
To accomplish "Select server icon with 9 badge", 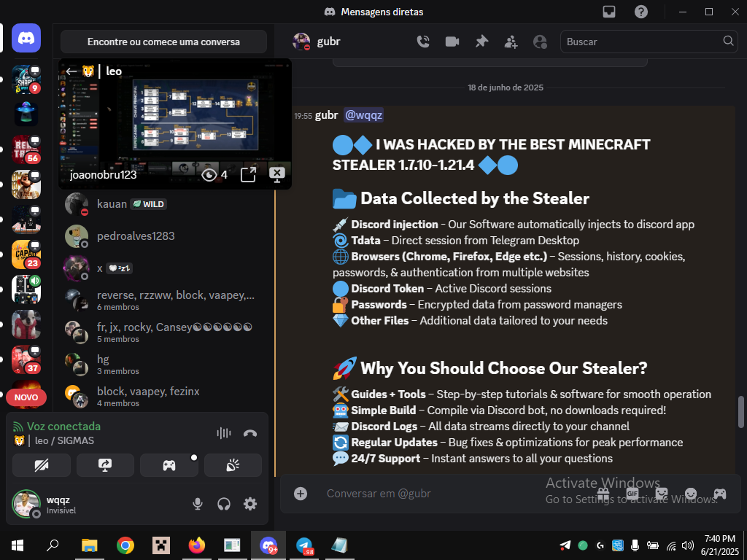I will coord(26,79).
